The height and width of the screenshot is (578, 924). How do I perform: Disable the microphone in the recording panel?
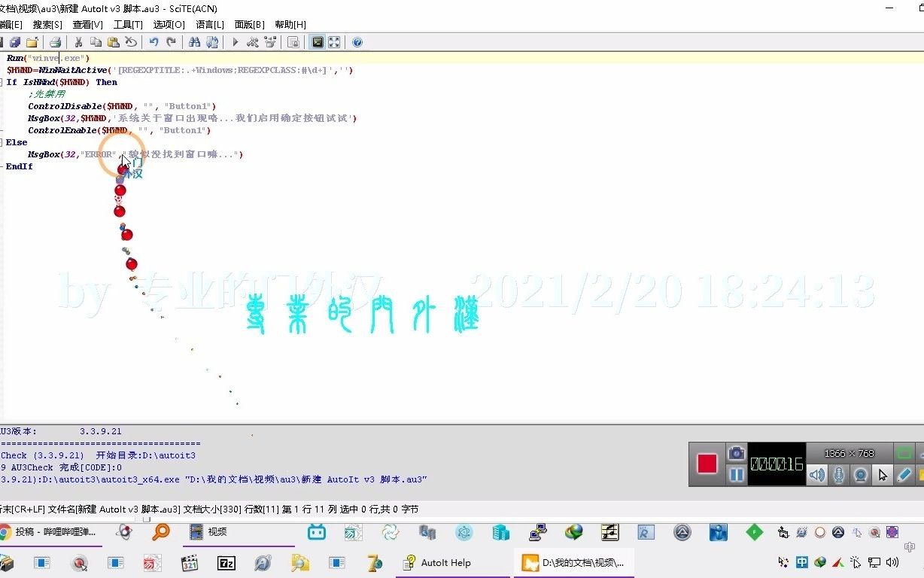838,474
